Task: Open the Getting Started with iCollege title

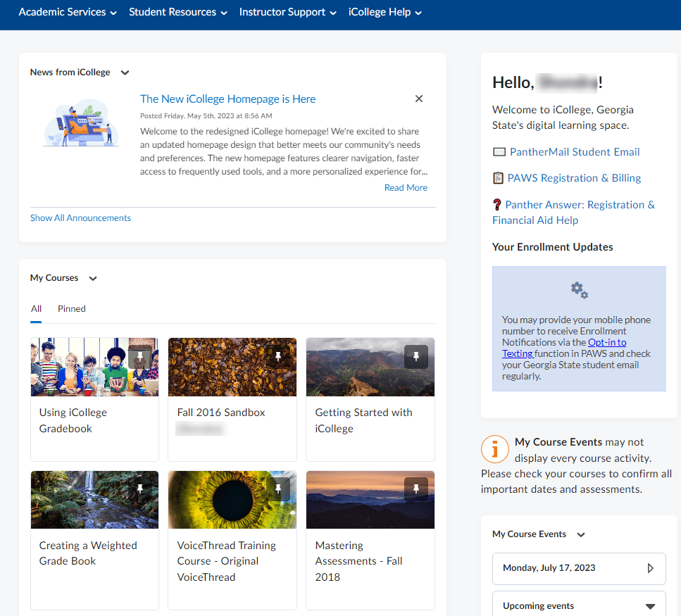Action: (x=363, y=420)
